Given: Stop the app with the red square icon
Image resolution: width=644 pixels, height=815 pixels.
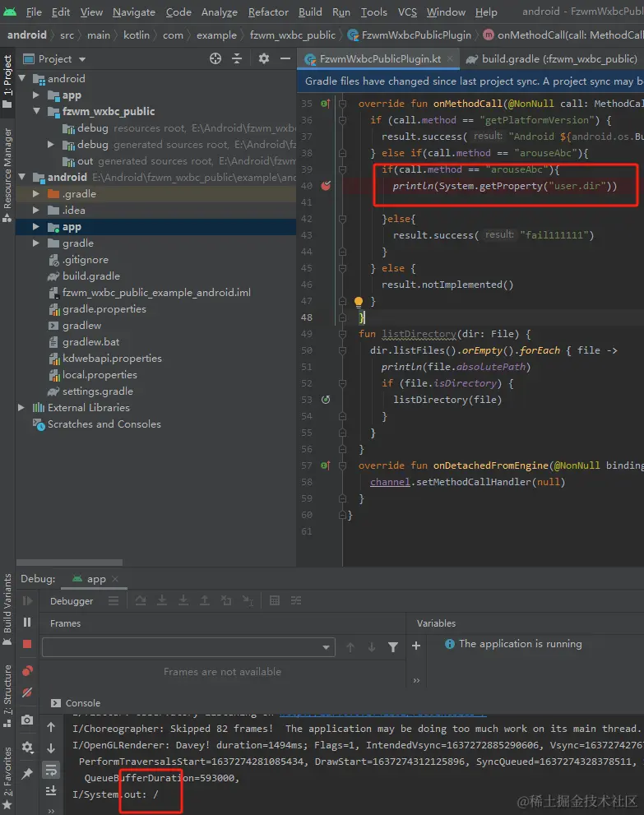Looking at the screenshot, I should [27, 644].
